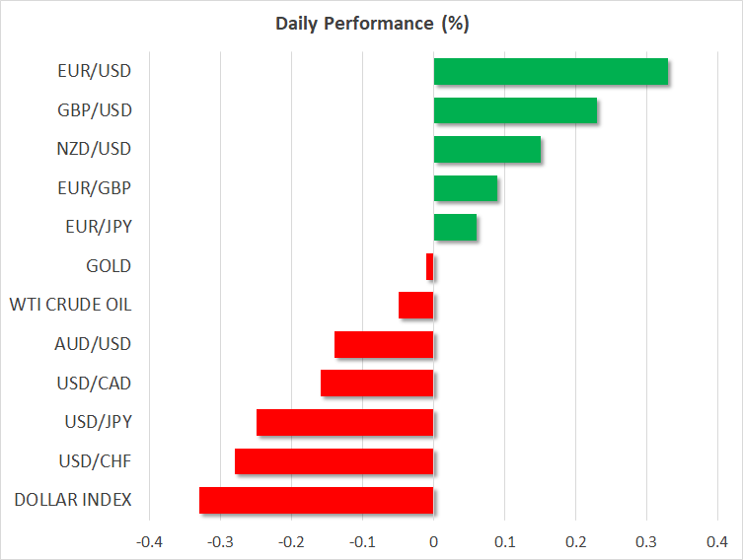Click the red AUD/USD bar
This screenshot has height=560, width=743.
pos(384,344)
